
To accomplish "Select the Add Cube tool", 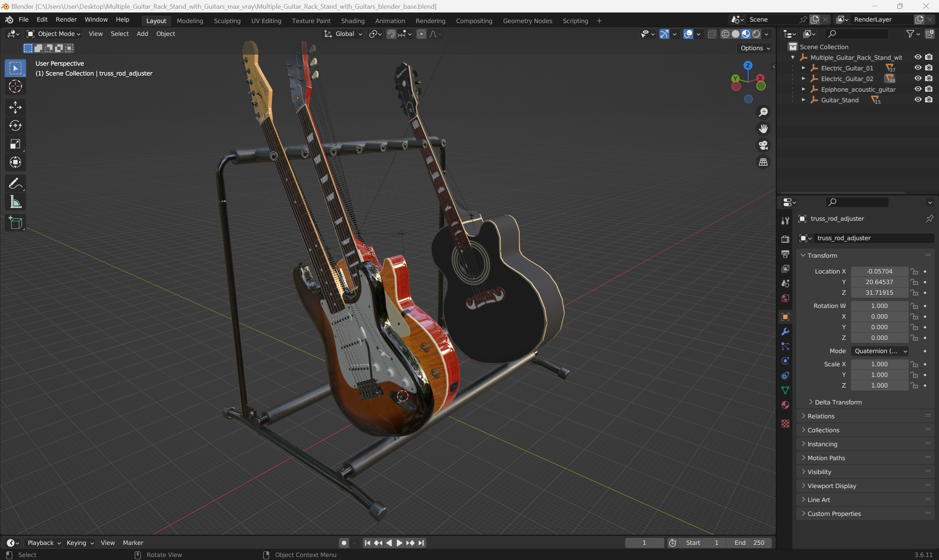I will (15, 223).
